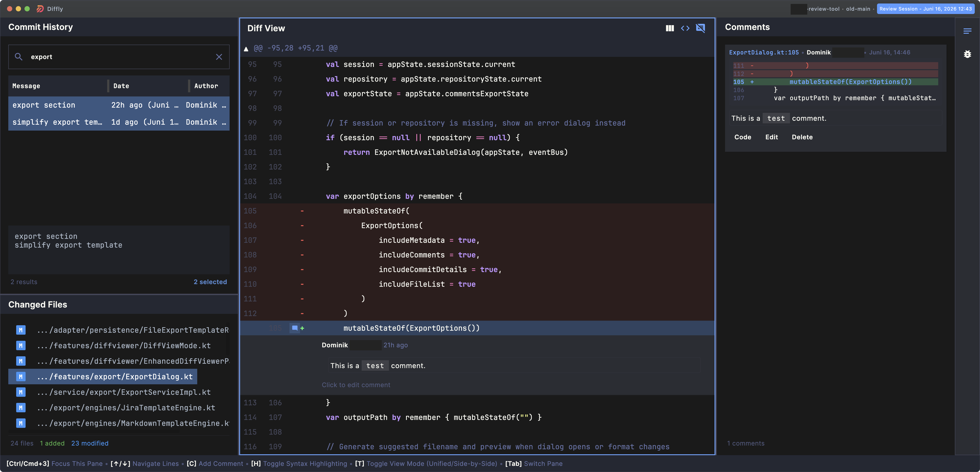Click line 114 var outputPath in diff

pyautogui.click(x=477, y=418)
